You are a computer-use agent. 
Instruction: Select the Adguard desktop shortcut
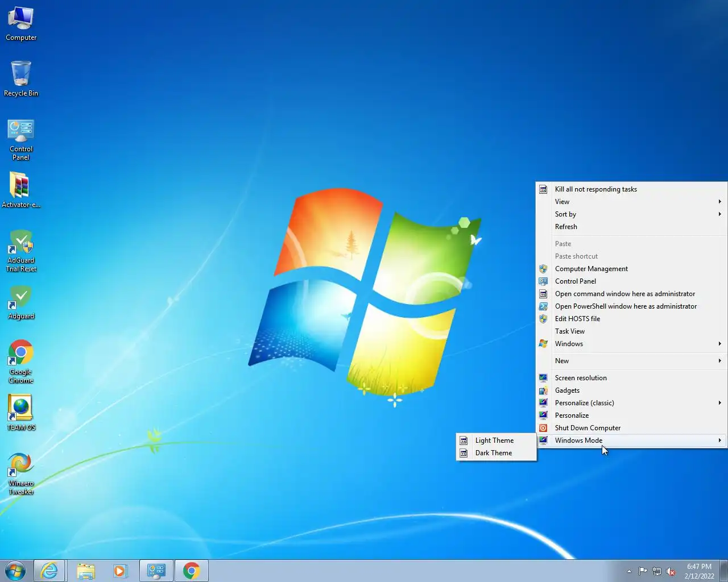(x=21, y=302)
